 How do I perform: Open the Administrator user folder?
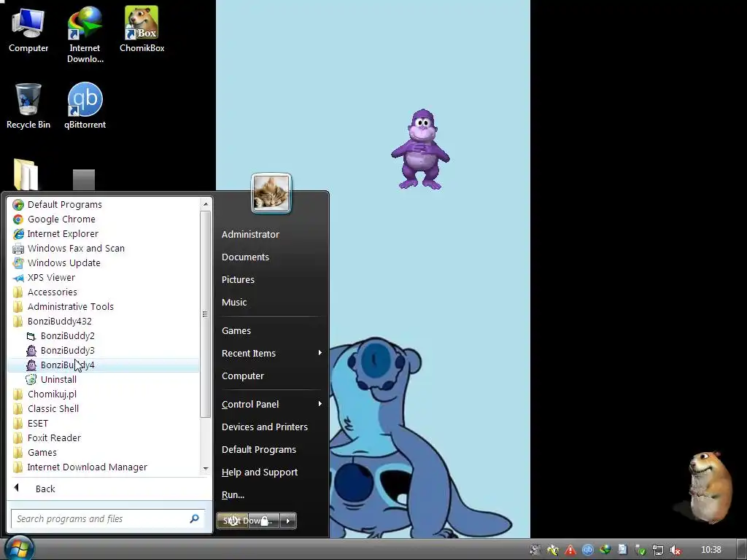pyautogui.click(x=271, y=234)
